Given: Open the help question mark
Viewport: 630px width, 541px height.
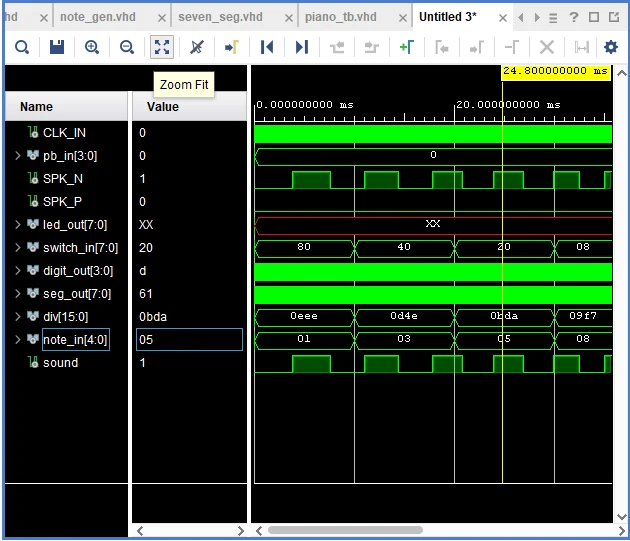Looking at the screenshot, I should click(x=574, y=17).
